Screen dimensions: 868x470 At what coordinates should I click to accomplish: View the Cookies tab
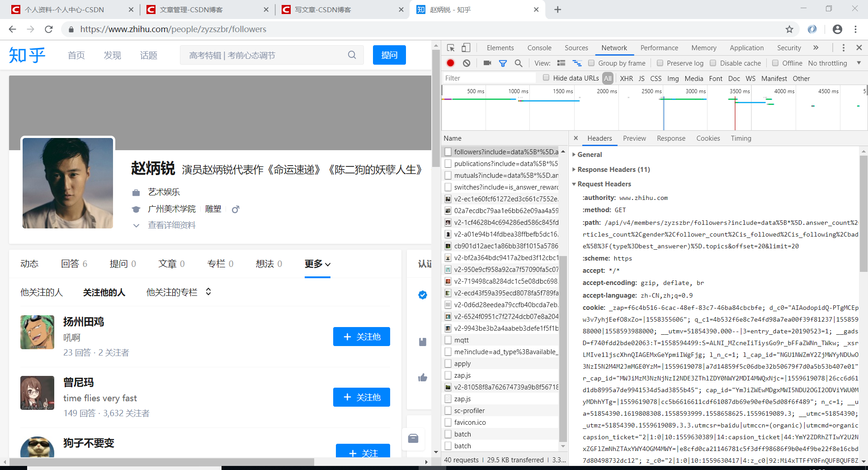(708, 138)
